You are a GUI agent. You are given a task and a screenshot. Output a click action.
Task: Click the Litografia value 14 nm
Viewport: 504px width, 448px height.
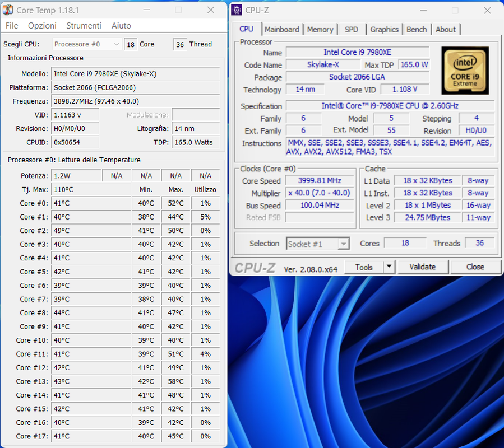pyautogui.click(x=196, y=129)
